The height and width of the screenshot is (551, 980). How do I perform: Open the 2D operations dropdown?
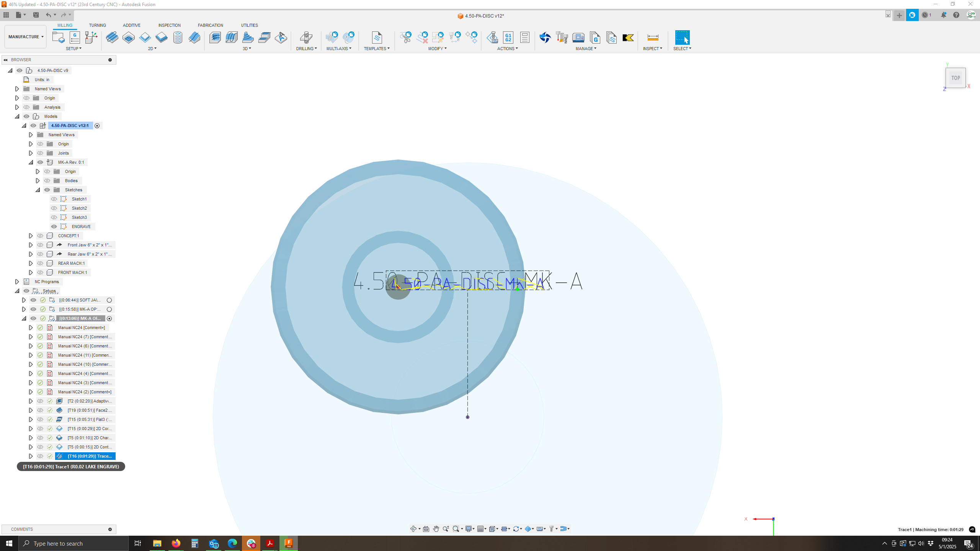(x=152, y=49)
